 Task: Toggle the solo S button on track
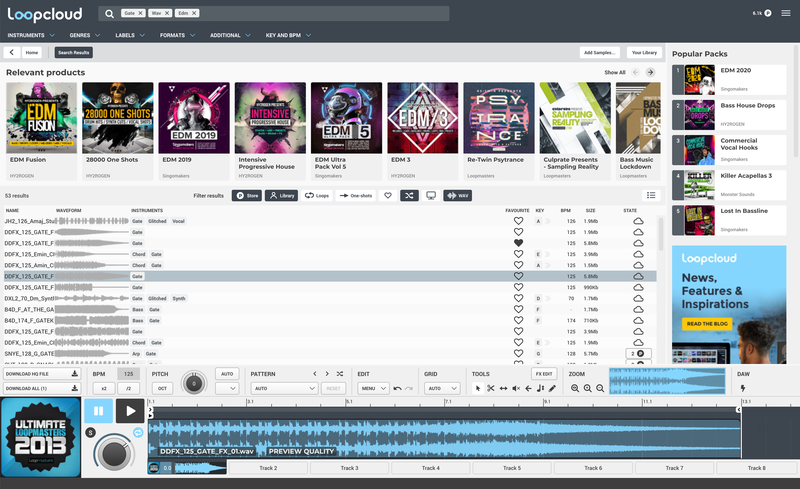point(90,432)
